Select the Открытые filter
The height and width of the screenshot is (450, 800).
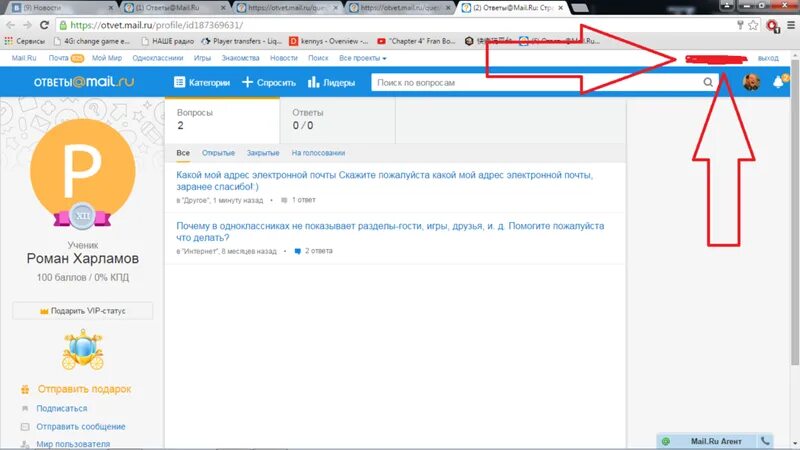[x=218, y=153]
